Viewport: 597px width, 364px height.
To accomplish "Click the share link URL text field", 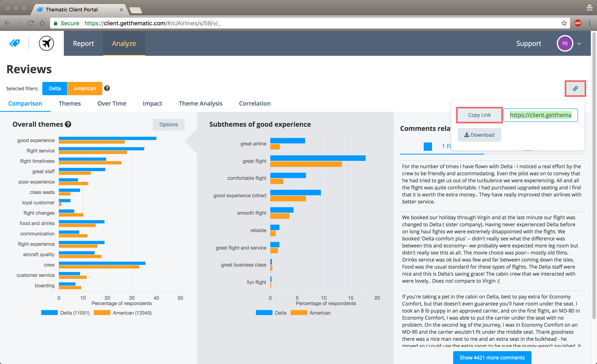I will click(x=540, y=115).
